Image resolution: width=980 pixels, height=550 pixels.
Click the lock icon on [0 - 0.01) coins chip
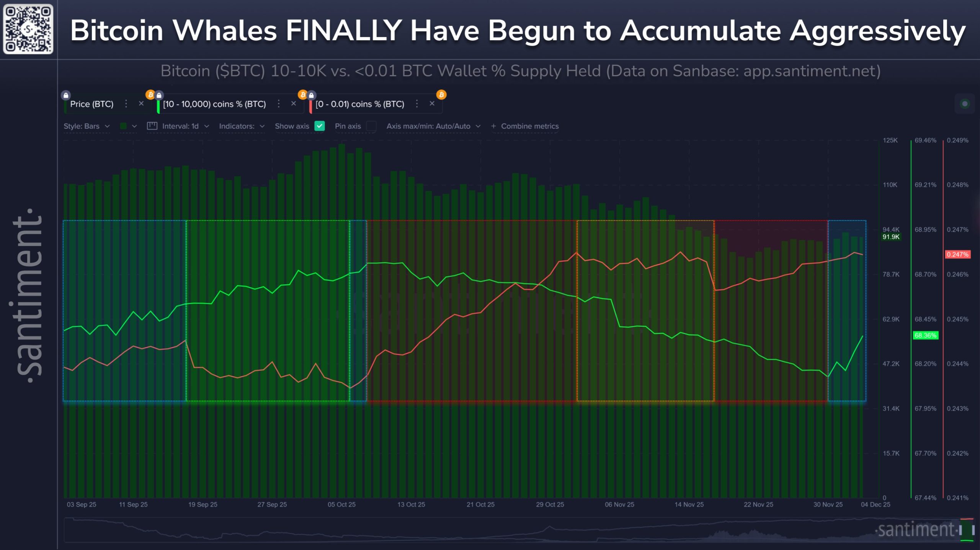311,95
